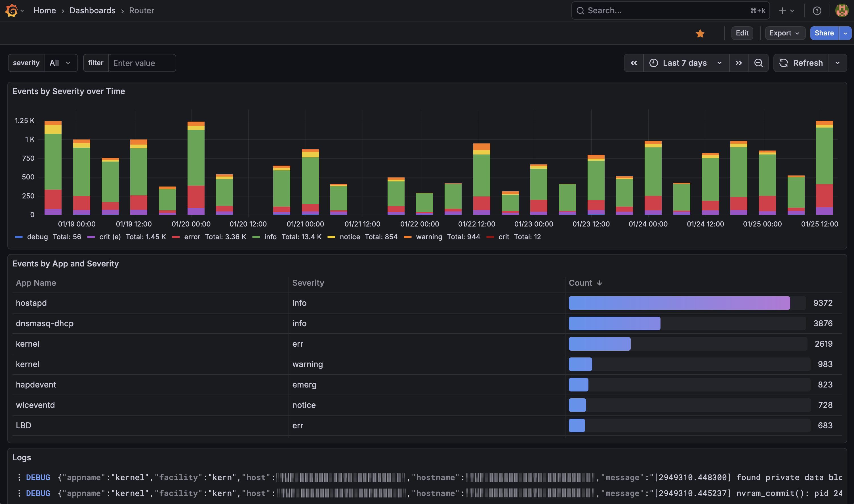854x504 pixels.
Task: Zoom out time range magnifier icon
Action: coord(758,63)
